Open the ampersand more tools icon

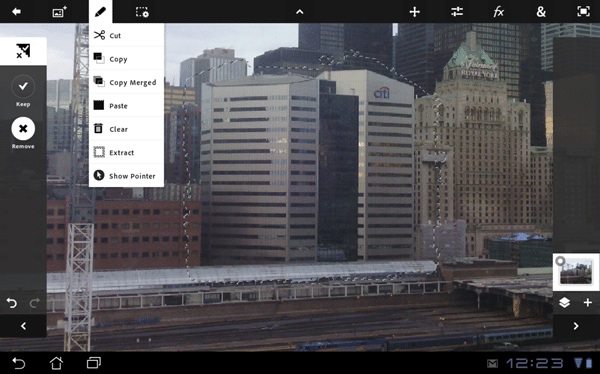click(541, 12)
